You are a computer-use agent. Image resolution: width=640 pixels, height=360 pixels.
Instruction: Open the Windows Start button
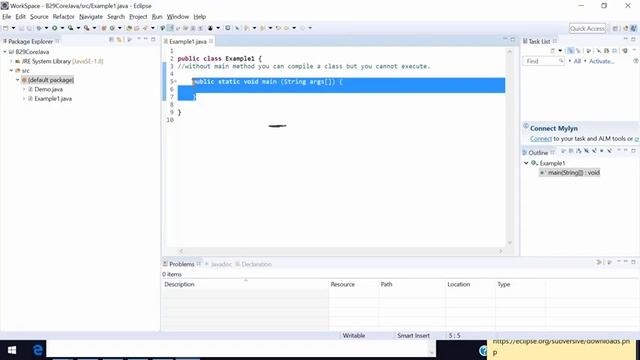coord(12,350)
